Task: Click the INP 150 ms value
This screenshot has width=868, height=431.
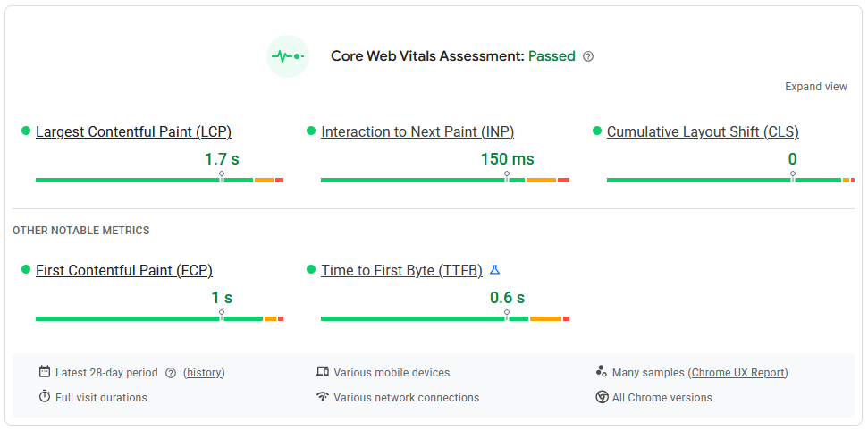Action: [x=507, y=159]
